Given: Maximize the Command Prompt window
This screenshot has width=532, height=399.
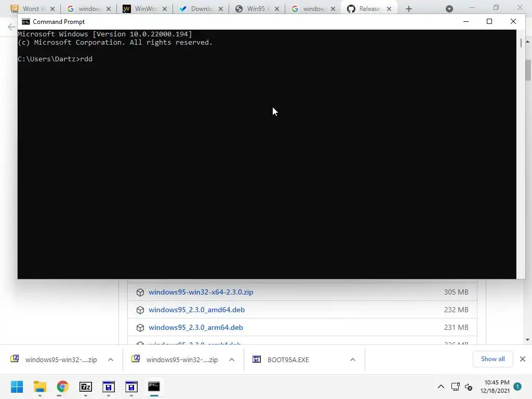Looking at the screenshot, I should click(x=489, y=21).
